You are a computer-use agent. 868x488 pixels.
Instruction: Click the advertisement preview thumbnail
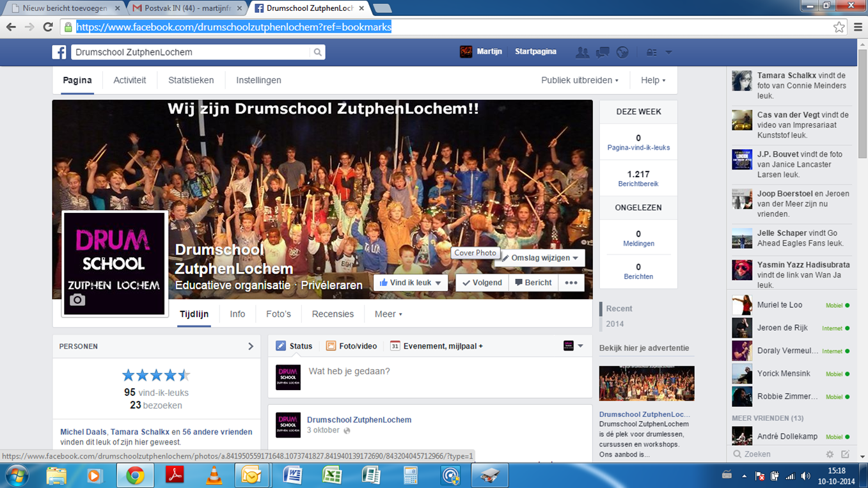click(x=647, y=383)
